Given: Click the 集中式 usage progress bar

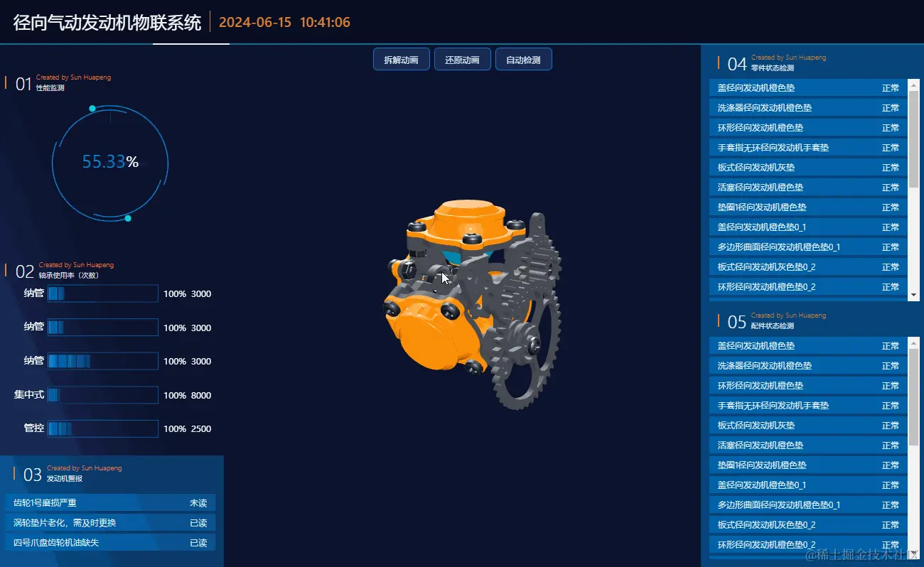Looking at the screenshot, I should pos(103,395).
